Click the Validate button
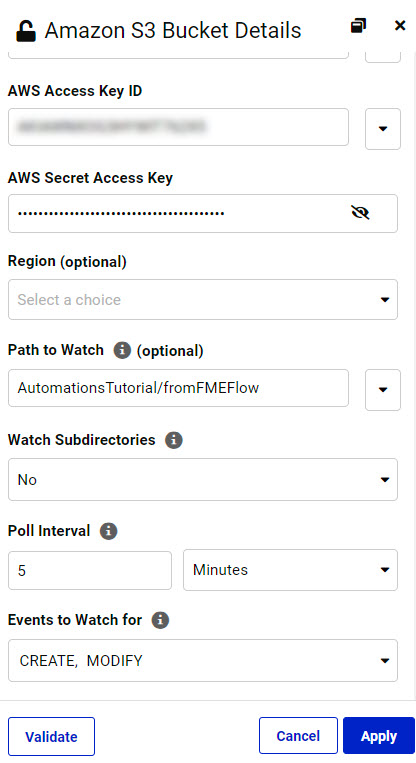This screenshot has width=416, height=763. [x=52, y=736]
